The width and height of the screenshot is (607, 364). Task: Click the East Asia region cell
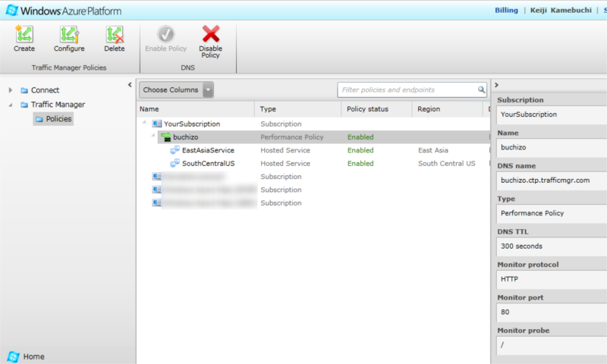coord(433,150)
